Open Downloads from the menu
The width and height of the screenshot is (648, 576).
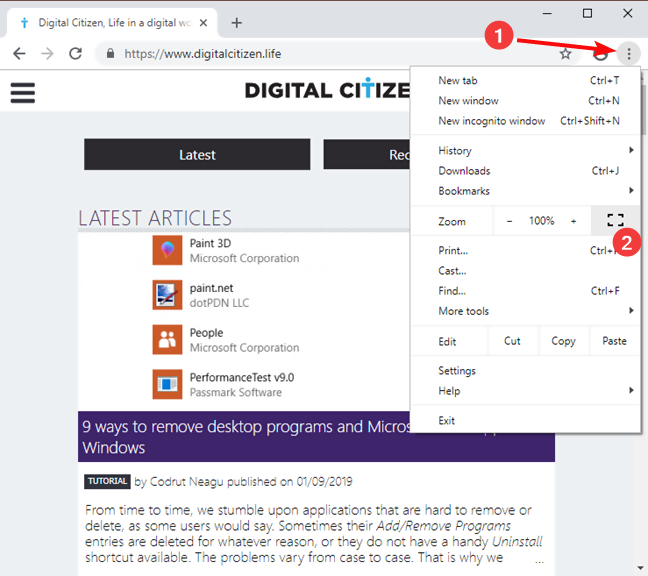(x=526, y=171)
